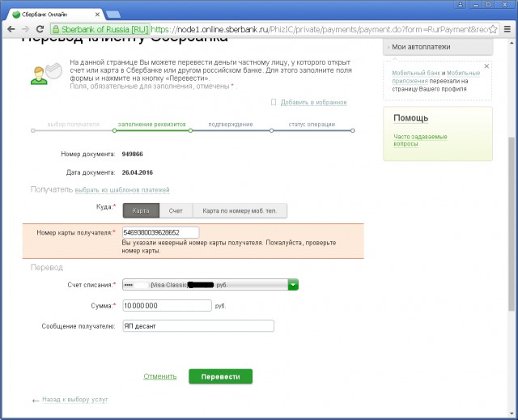This screenshot has width=518, height=420.
Task: Click the browser address bar URL
Action: pos(319,29)
